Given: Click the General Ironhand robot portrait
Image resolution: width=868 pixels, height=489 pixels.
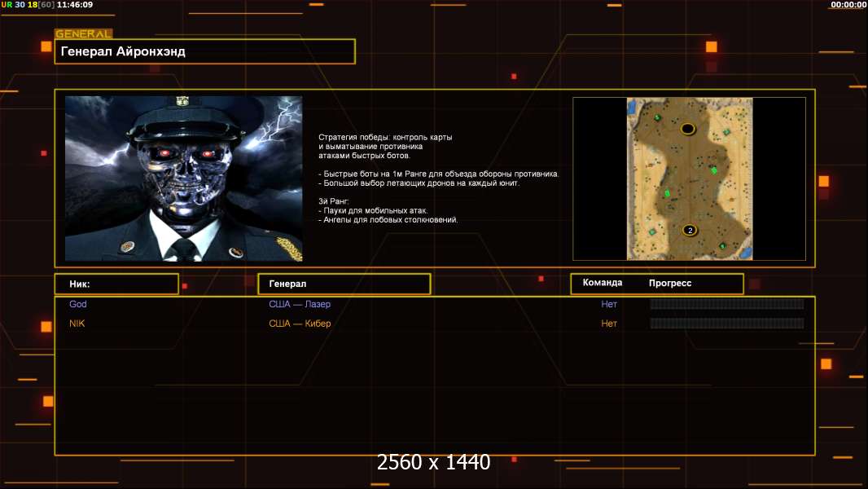Looking at the screenshot, I should (183, 178).
